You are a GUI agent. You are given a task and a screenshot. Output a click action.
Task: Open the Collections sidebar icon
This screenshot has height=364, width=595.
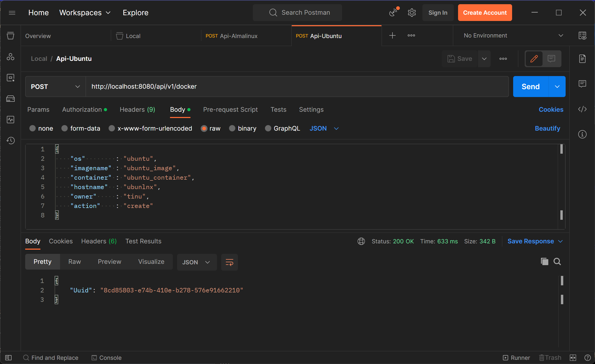[x=10, y=36]
